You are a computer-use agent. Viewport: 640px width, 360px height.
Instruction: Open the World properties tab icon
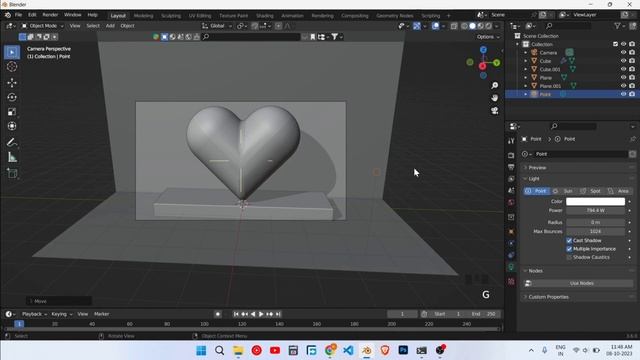tap(511, 202)
